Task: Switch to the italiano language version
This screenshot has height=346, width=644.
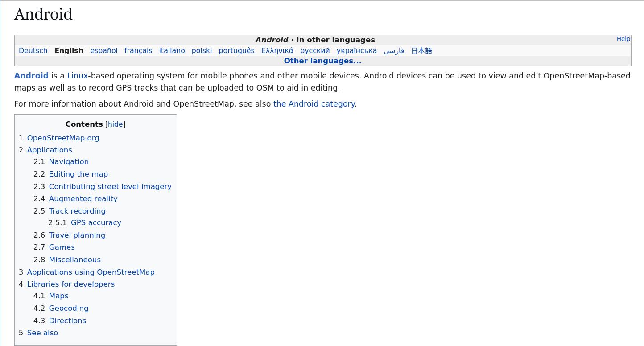Action: point(172,51)
